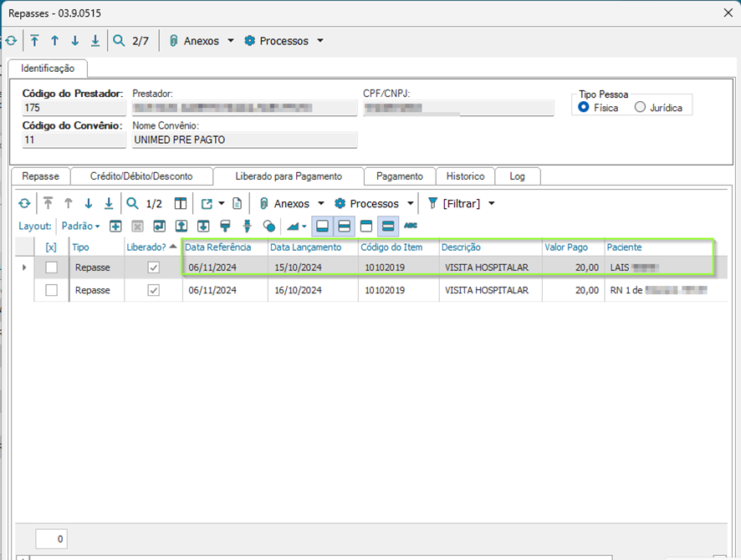Go to next row in the grid toolbar

click(x=89, y=203)
